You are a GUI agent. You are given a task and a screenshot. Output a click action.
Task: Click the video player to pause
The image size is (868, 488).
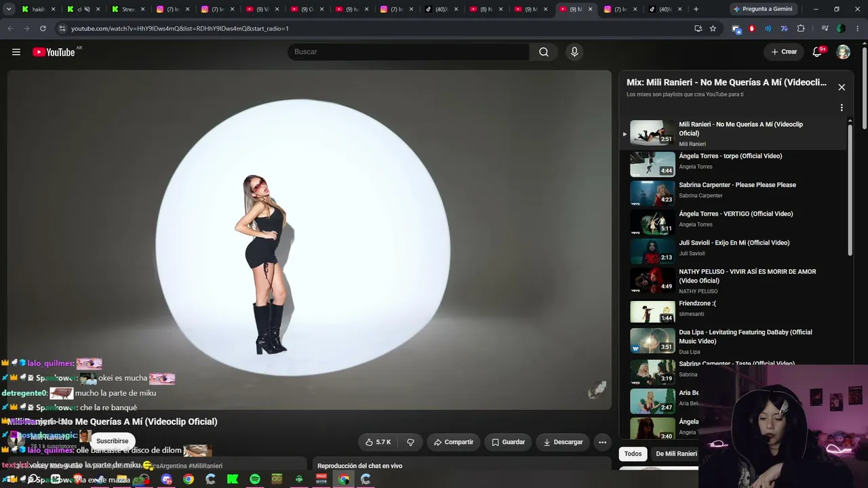point(309,240)
